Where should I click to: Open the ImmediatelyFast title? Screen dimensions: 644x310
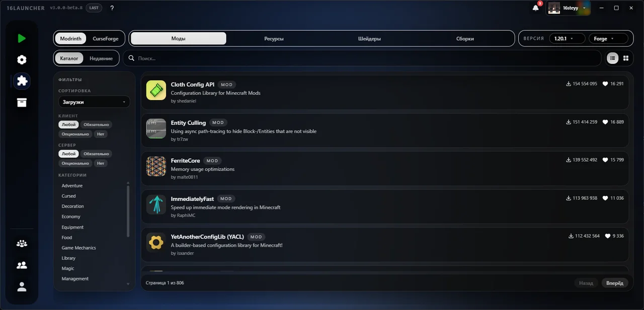pyautogui.click(x=193, y=199)
